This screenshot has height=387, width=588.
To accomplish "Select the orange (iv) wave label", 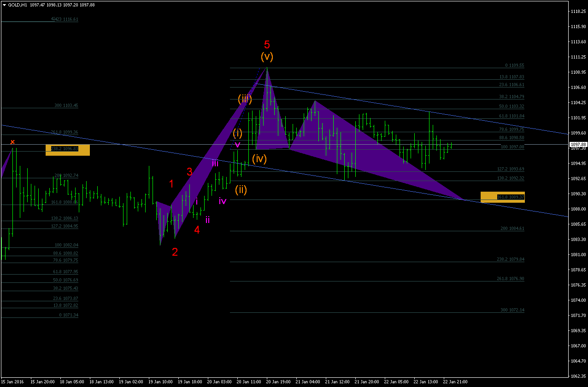I will (259, 159).
